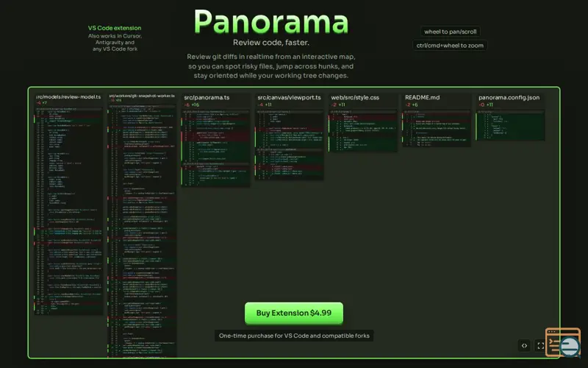This screenshot has height=368, width=588.
Task: Toggle the code view angle-brackets icon
Action: [524, 345]
